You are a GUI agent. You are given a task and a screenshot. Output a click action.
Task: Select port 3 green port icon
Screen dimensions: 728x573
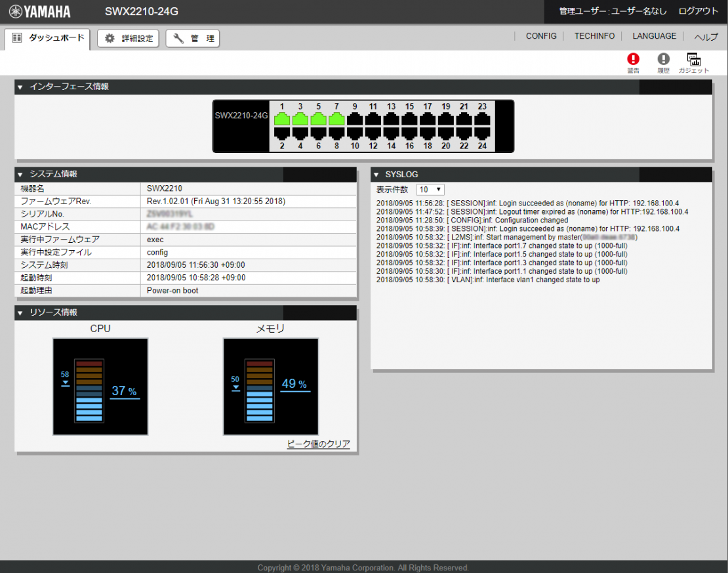pyautogui.click(x=300, y=119)
